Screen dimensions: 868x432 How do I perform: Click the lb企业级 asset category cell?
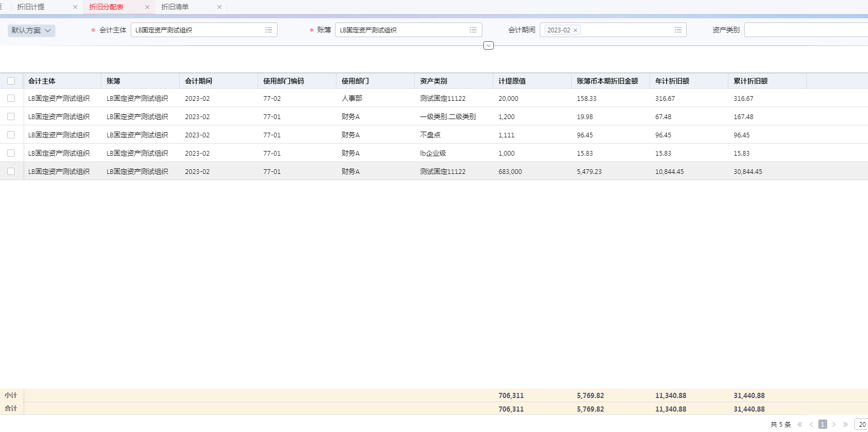[x=433, y=153]
